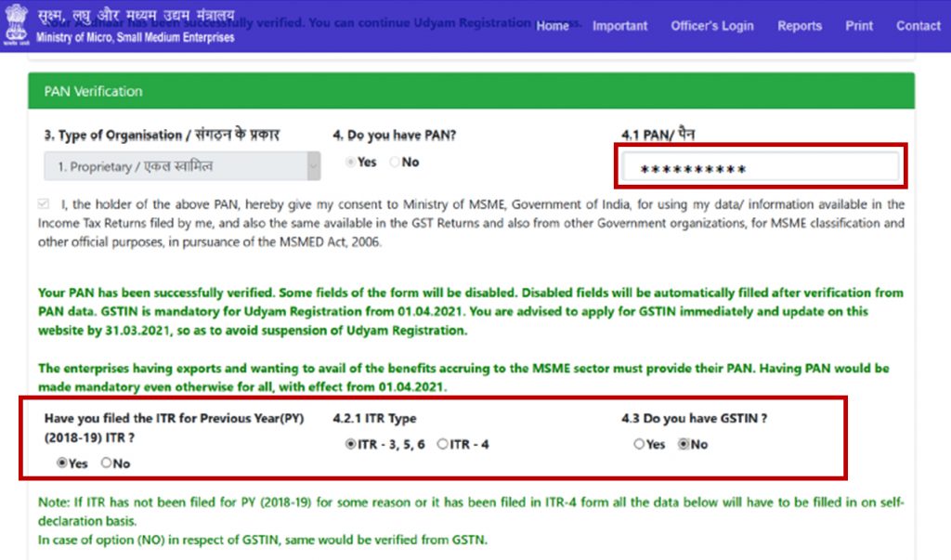This screenshot has width=951, height=560.
Task: Select Yes for Do you have GSTIN
Action: [639, 445]
